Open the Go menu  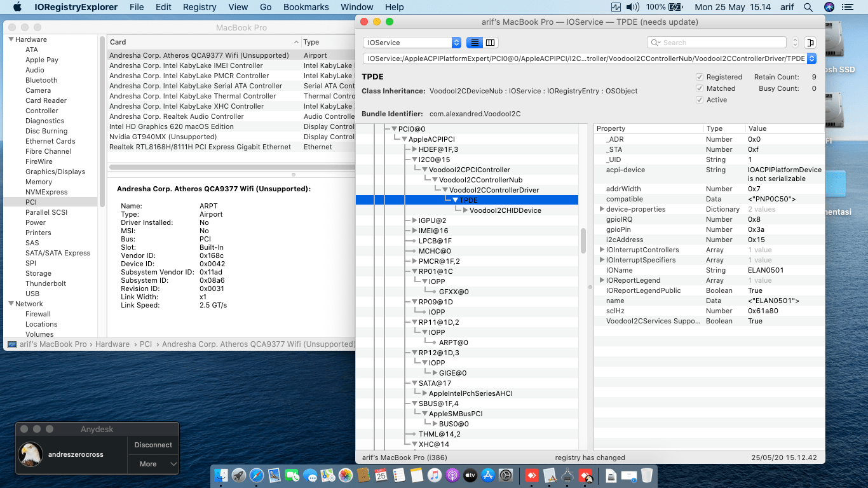click(x=266, y=7)
